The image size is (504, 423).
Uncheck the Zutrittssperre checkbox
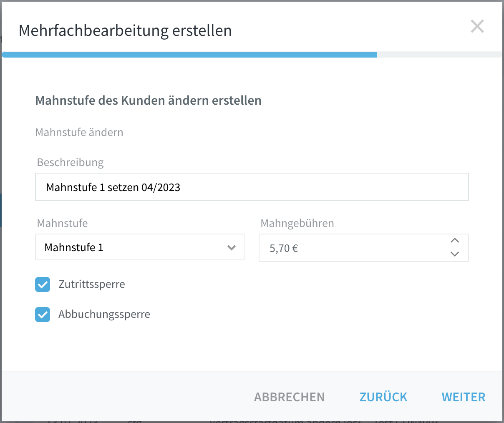(x=43, y=285)
